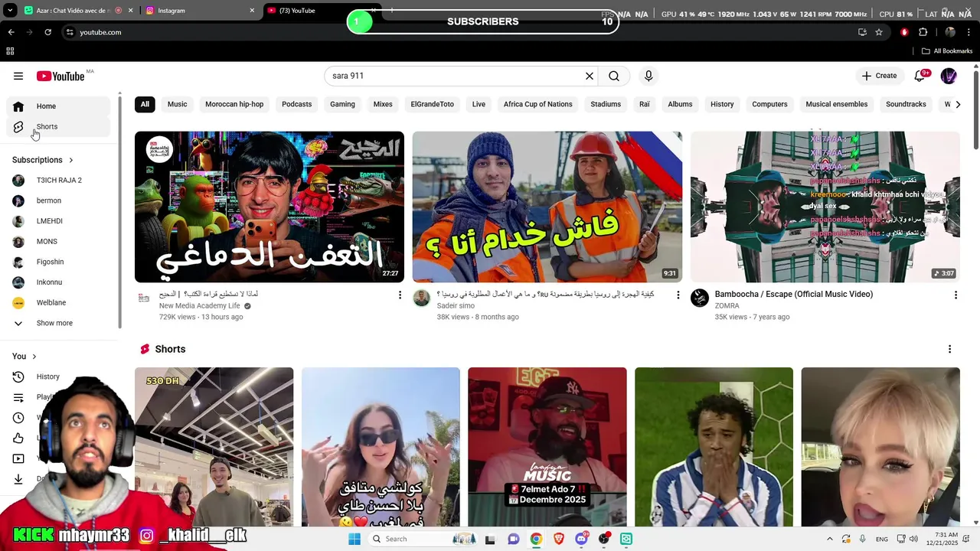Screen dimensions: 980x551
Task: Open the account avatar menu
Action: (x=949, y=76)
